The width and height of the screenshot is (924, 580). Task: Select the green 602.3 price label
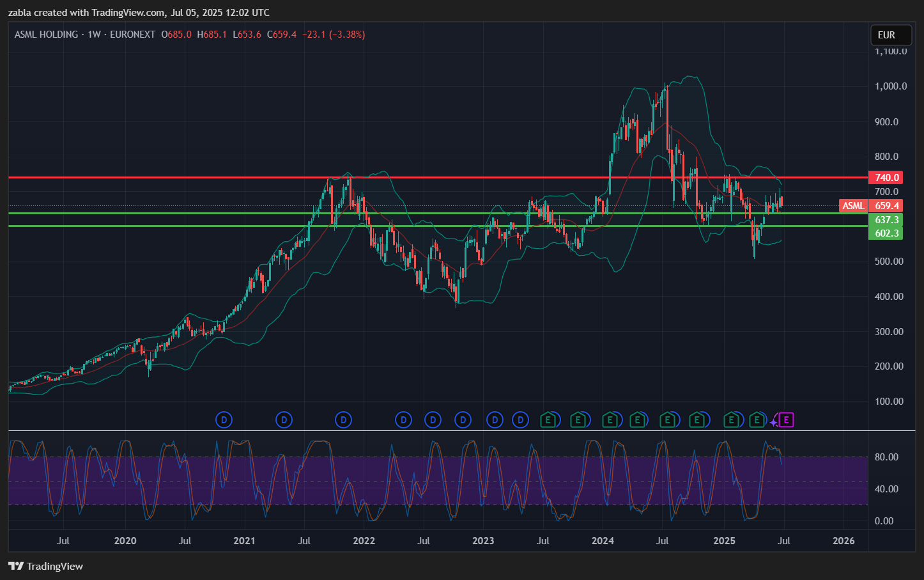pyautogui.click(x=886, y=233)
